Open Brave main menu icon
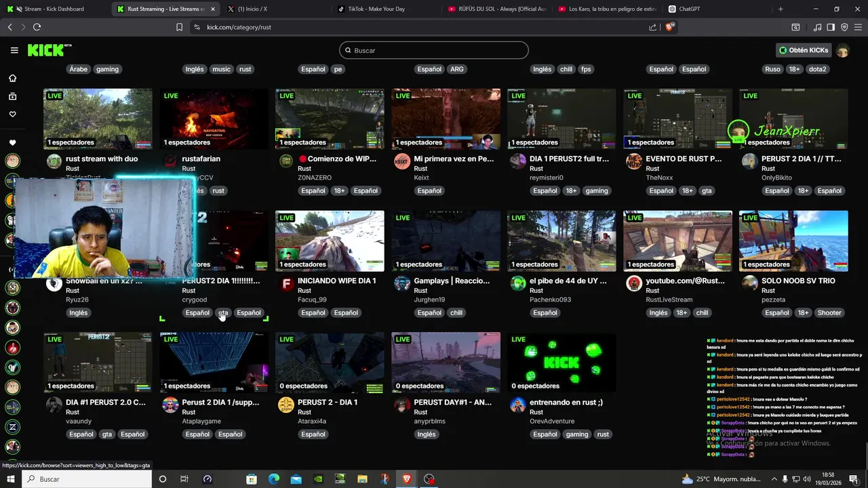The width and height of the screenshot is (868, 488). pos(858,27)
